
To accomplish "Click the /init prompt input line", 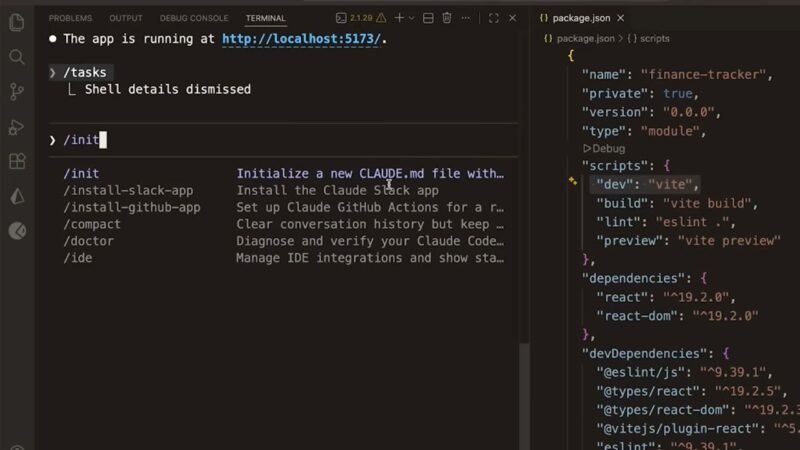I will 284,140.
